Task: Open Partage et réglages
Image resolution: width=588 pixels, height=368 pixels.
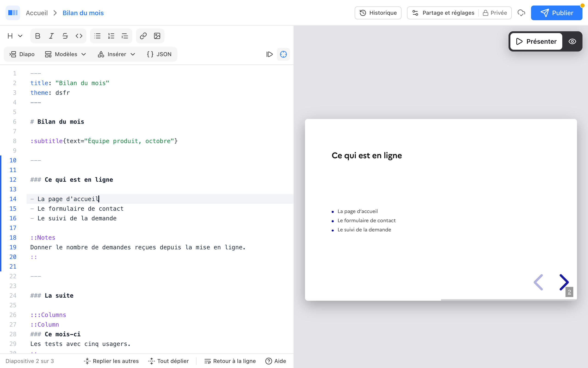Action: point(443,13)
